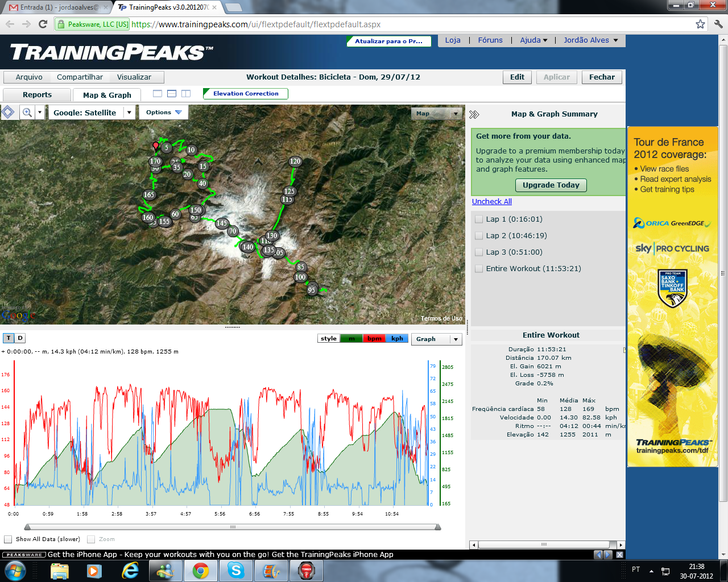
Task: Open map Options dropdown
Action: point(164,113)
